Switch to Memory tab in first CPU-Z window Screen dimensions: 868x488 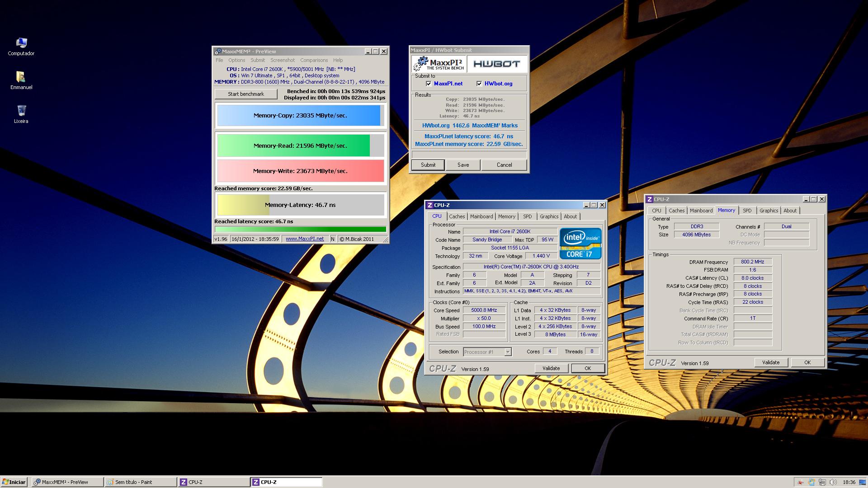point(507,216)
